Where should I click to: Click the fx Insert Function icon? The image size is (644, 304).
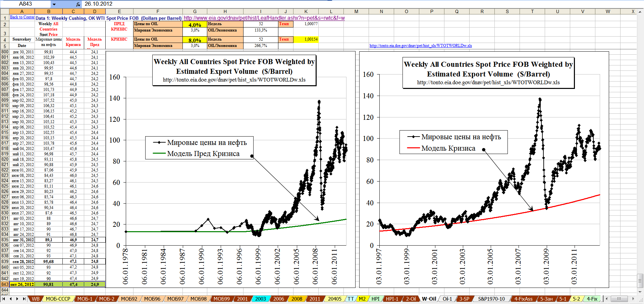[78, 4]
